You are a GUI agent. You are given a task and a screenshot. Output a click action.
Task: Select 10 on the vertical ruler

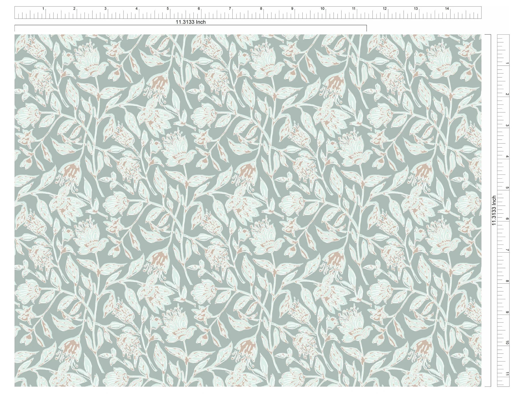tap(507, 343)
